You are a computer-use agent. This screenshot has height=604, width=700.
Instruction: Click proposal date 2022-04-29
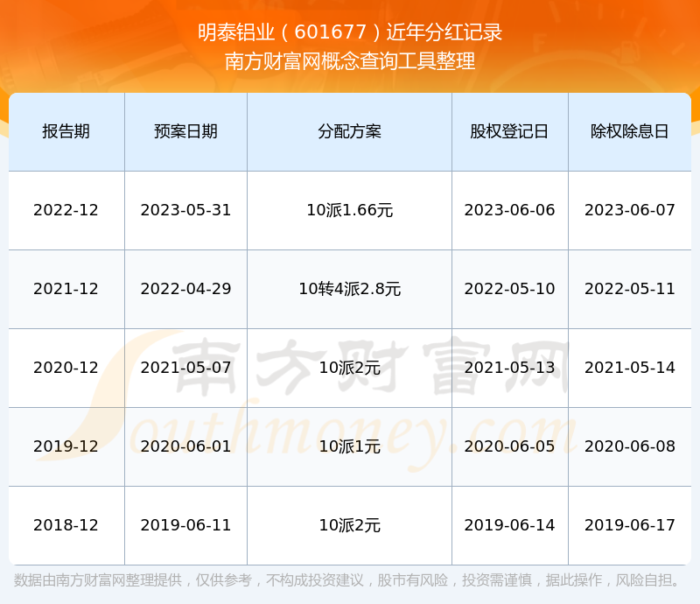(x=185, y=289)
